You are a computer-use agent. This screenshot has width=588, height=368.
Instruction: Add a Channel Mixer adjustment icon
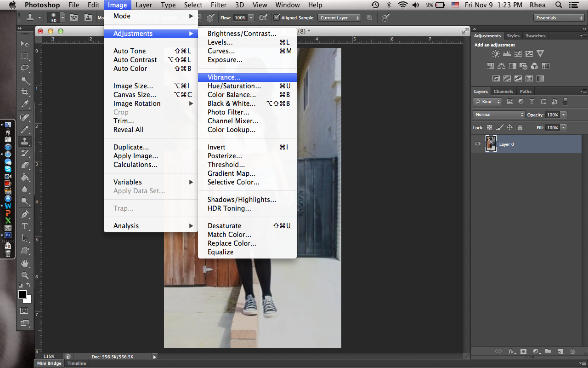[x=534, y=66]
